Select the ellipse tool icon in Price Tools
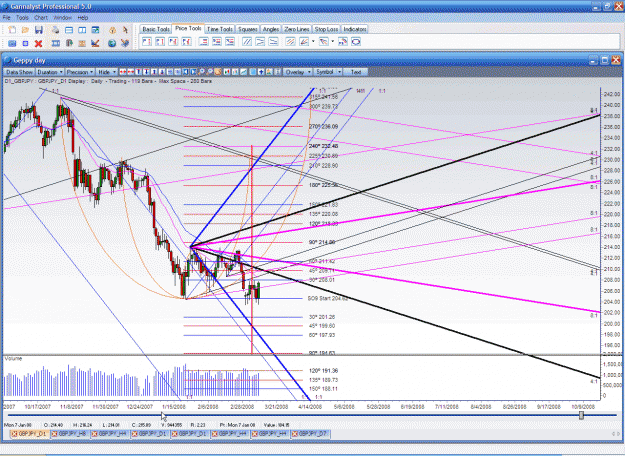Image resolution: width=625 pixels, height=456 pixels. point(356,41)
